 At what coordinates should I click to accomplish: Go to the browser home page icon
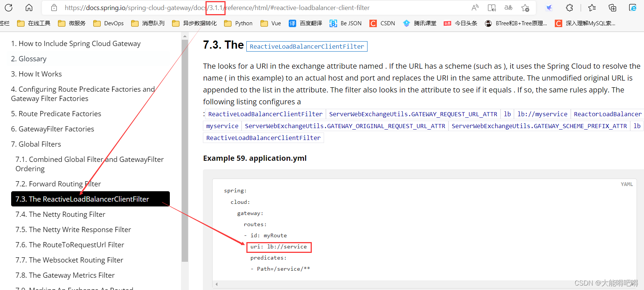pyautogui.click(x=29, y=7)
